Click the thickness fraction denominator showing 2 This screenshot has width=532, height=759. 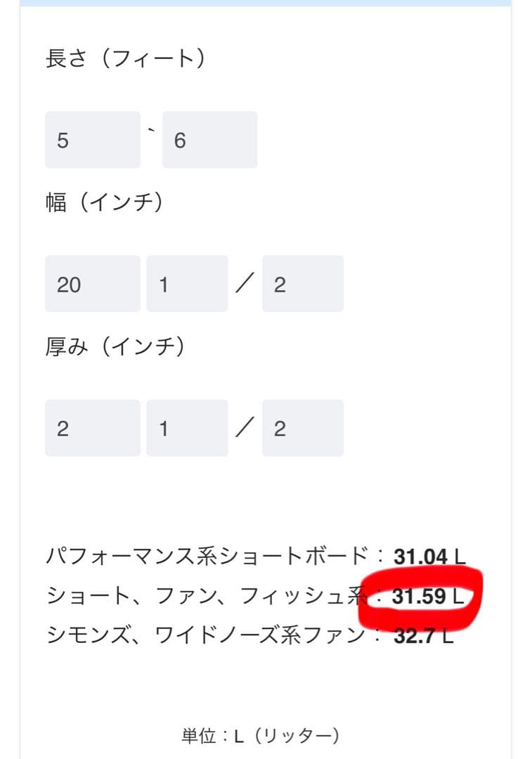pyautogui.click(x=302, y=427)
